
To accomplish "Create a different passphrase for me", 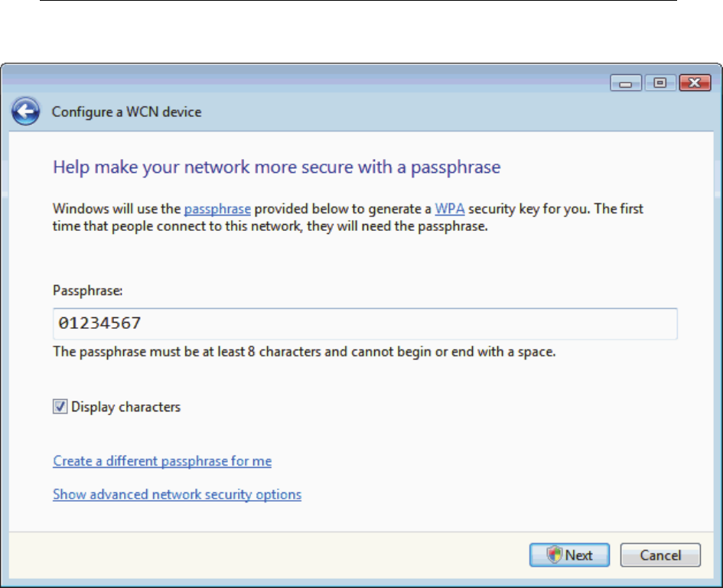I will coord(162,461).
